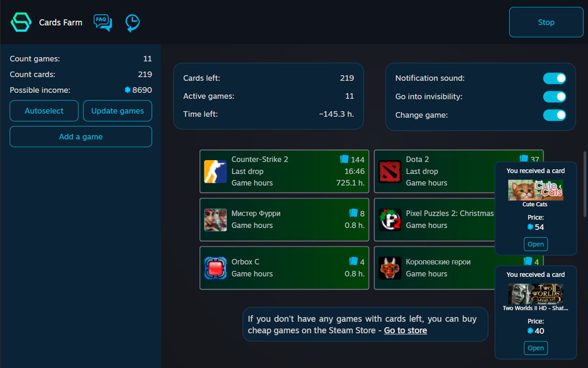Click the Count cards label in sidebar
The height and width of the screenshot is (368, 588).
pos(33,75)
